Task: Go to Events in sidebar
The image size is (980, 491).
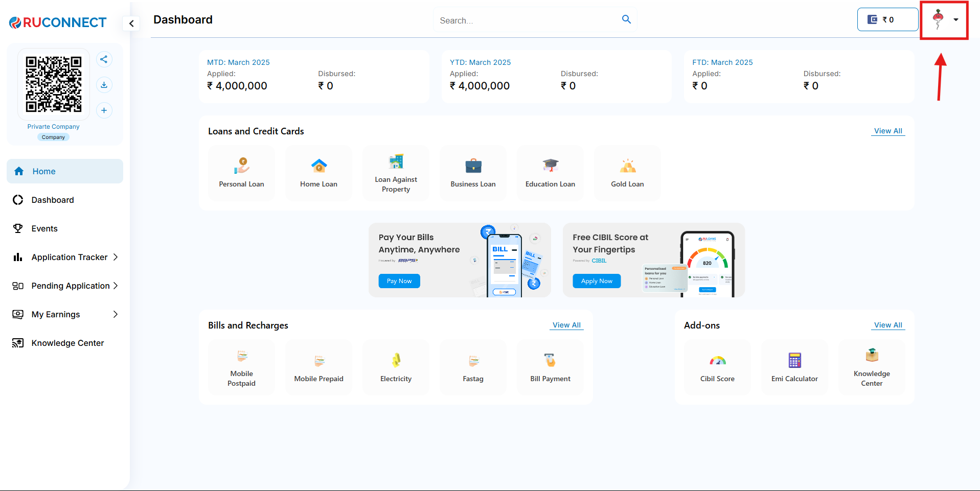Action: tap(44, 228)
